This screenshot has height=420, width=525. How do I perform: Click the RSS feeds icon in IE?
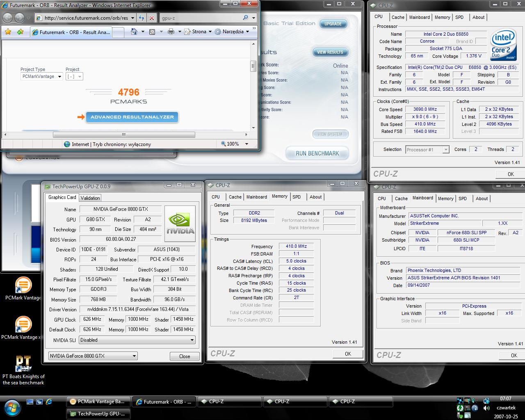pyautogui.click(x=152, y=32)
